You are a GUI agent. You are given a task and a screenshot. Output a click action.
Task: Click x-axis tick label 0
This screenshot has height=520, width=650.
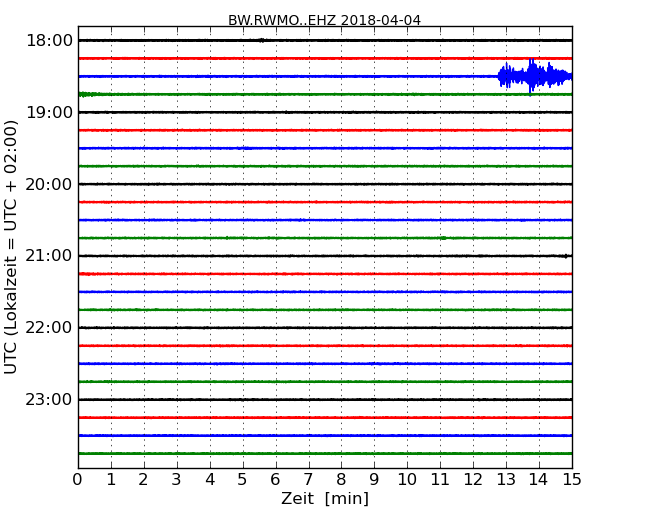click(x=78, y=480)
